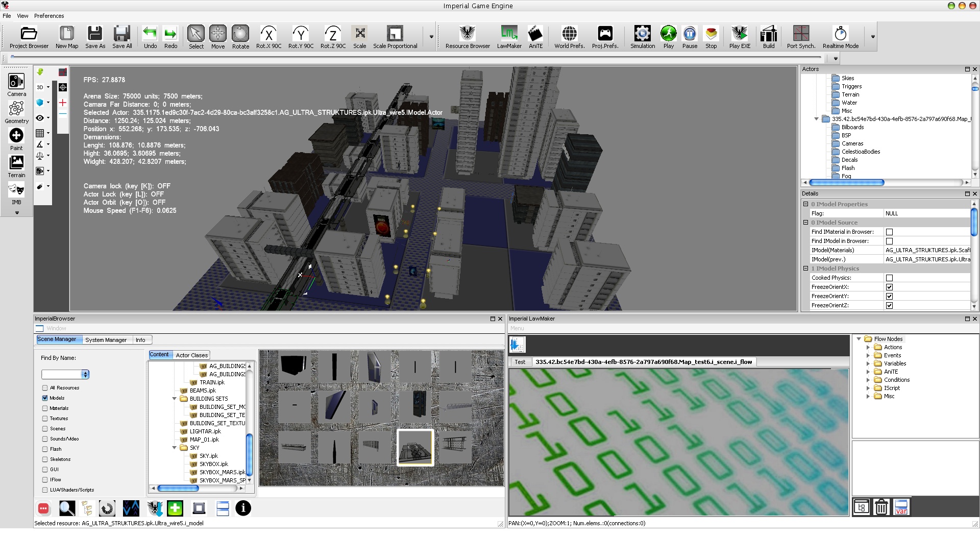Expand the Actions flow node folder
The width and height of the screenshot is (980, 538).
[x=868, y=347]
